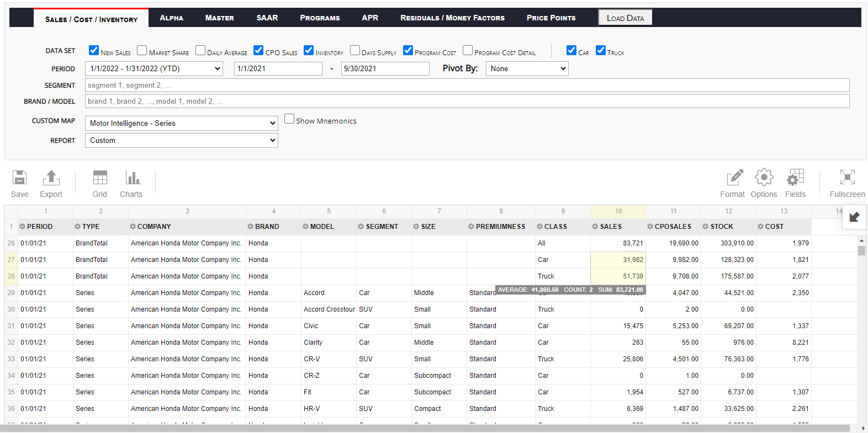Click the gear icon beside STOCK column
The image size is (868, 433).
[706, 227]
